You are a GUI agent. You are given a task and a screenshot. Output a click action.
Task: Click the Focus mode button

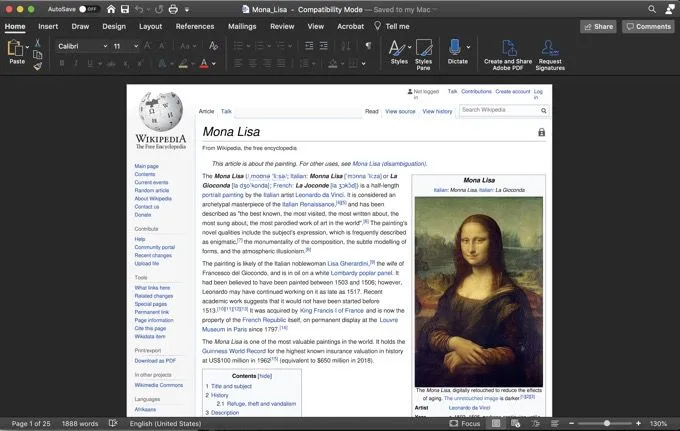pyautogui.click(x=465, y=423)
